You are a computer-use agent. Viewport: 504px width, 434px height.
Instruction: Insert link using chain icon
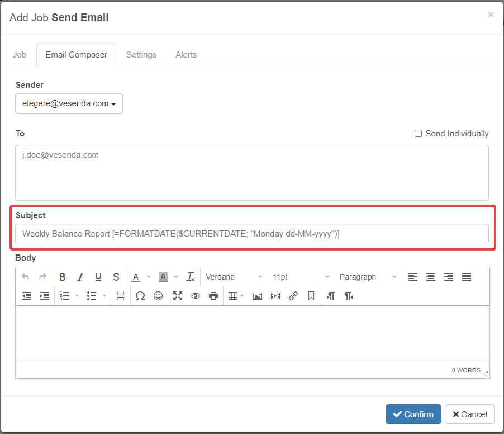click(x=293, y=296)
